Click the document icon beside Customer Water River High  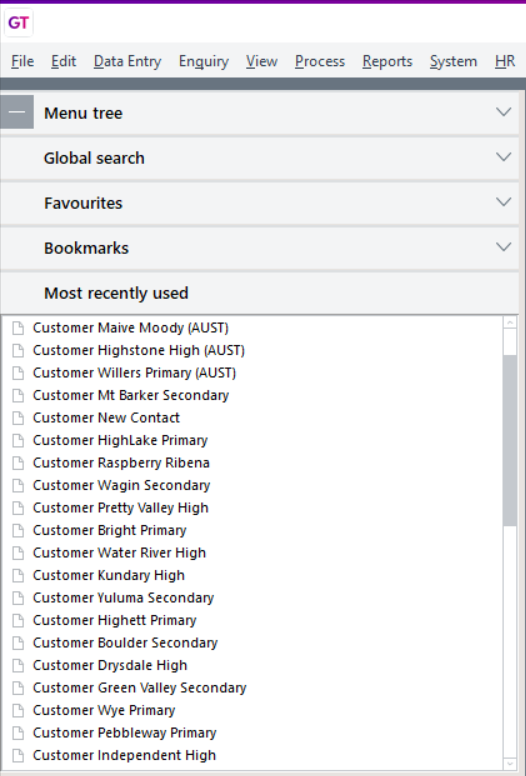click(x=18, y=553)
